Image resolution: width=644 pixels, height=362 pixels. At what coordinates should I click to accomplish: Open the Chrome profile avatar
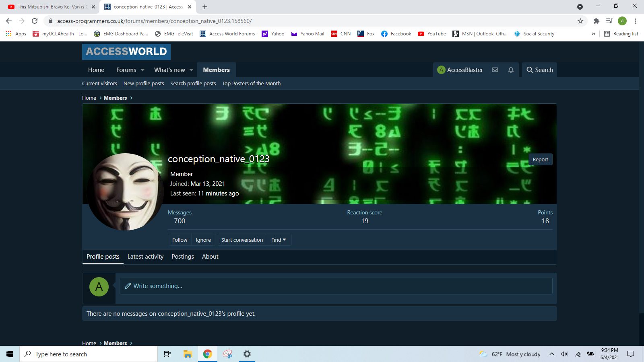(622, 21)
